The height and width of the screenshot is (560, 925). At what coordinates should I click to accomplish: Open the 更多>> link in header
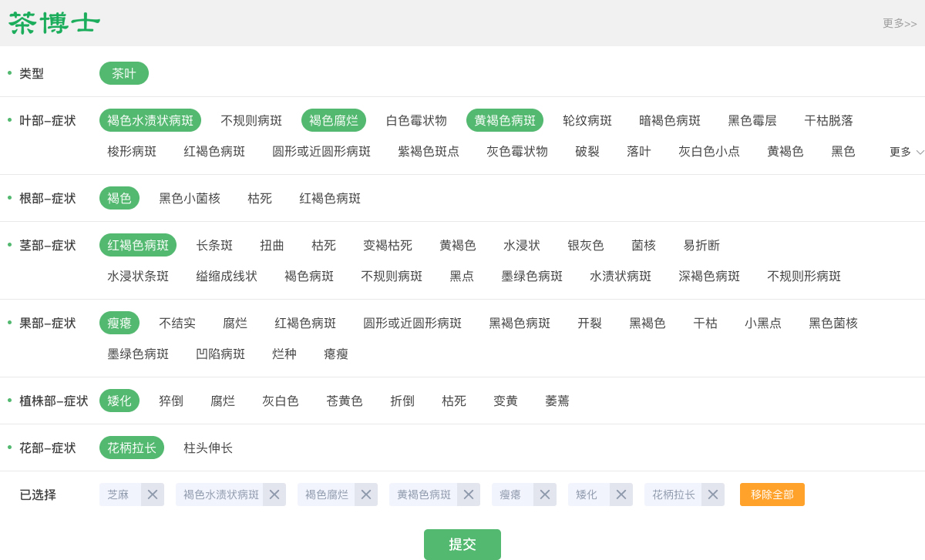pyautogui.click(x=900, y=24)
